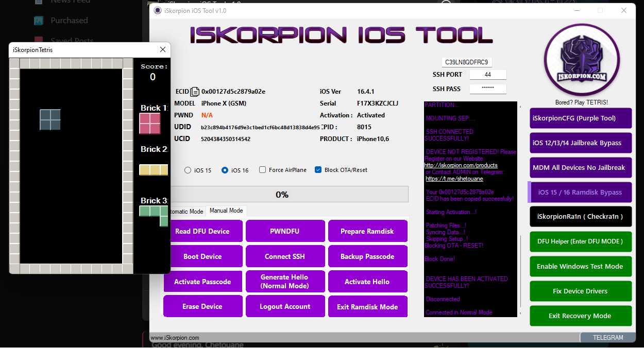Image resolution: width=644 pixels, height=348 pixels.
Task: Select iOS 15 / 16 Ramdisk Bypass
Action: pyautogui.click(x=580, y=192)
